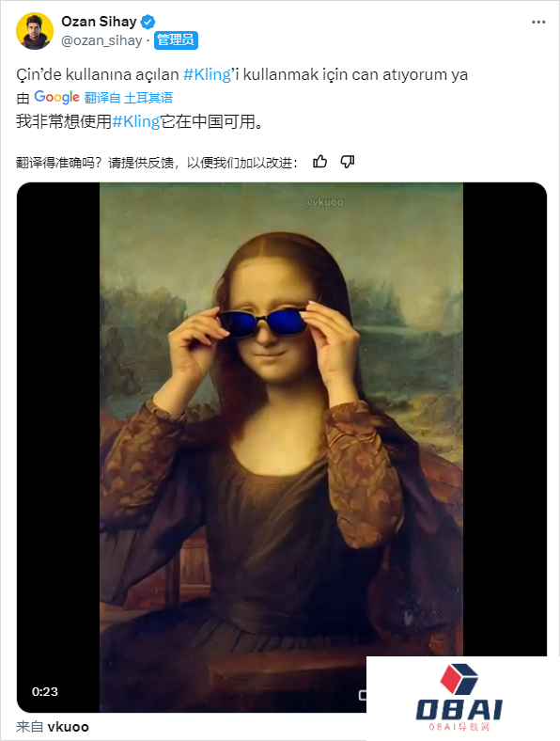The image size is (560, 741).
Task: Click the OBAI导航网 text under logo
Action: (x=459, y=726)
